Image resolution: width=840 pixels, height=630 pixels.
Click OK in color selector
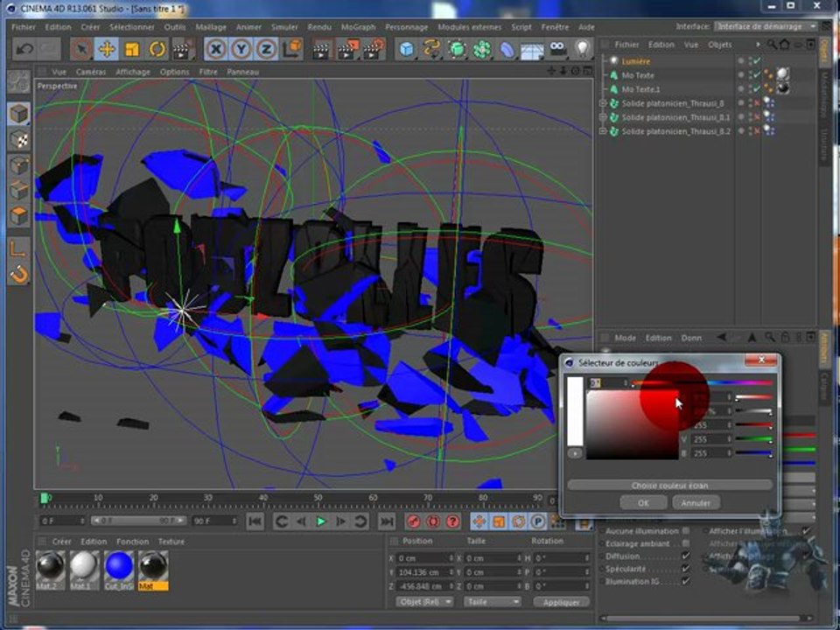pos(643,503)
